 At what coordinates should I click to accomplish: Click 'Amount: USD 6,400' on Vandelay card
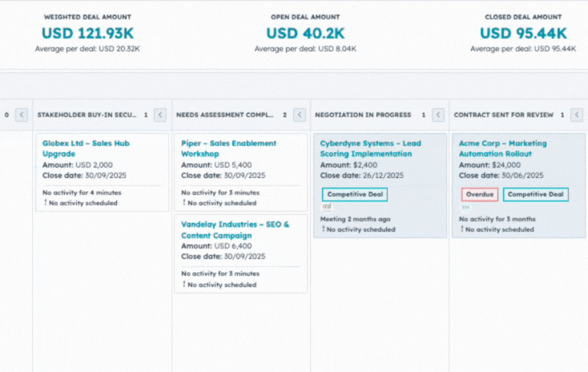(216, 246)
